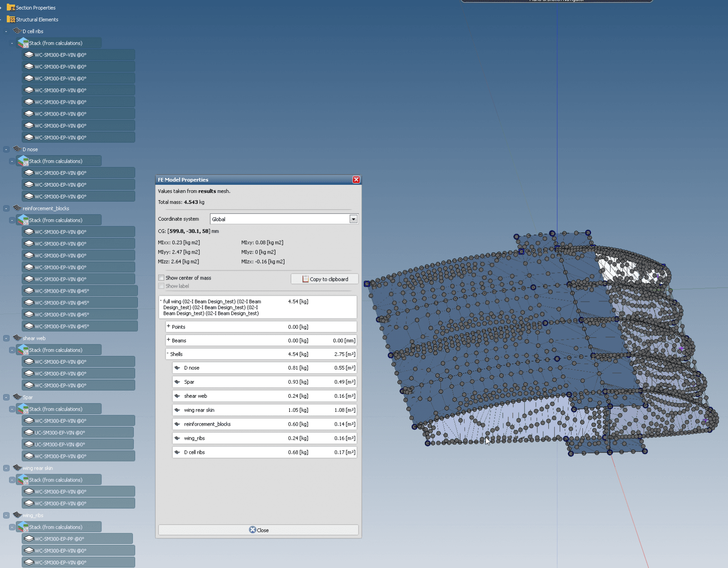Click Copy to clipboard button

click(324, 279)
